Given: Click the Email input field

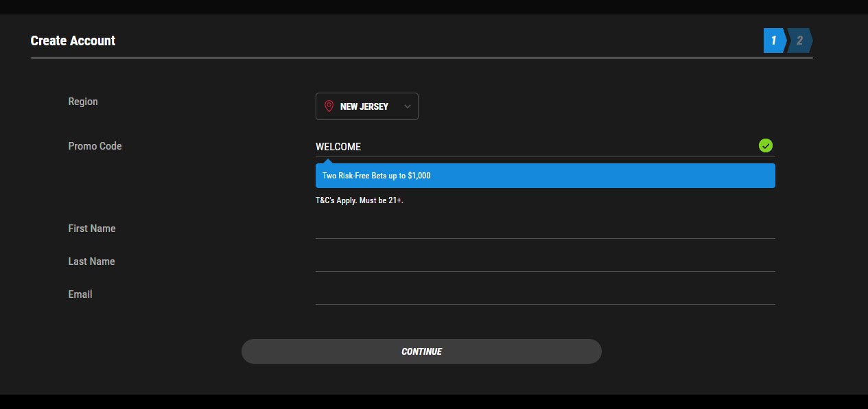Looking at the screenshot, I should [546, 294].
